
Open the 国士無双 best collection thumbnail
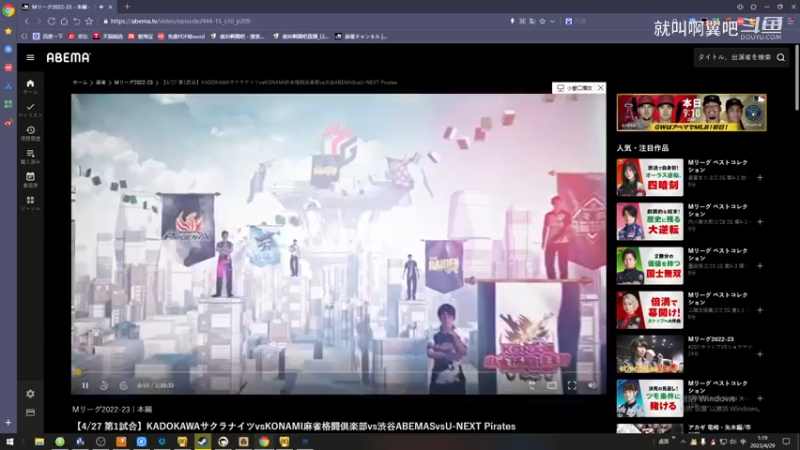(x=649, y=266)
